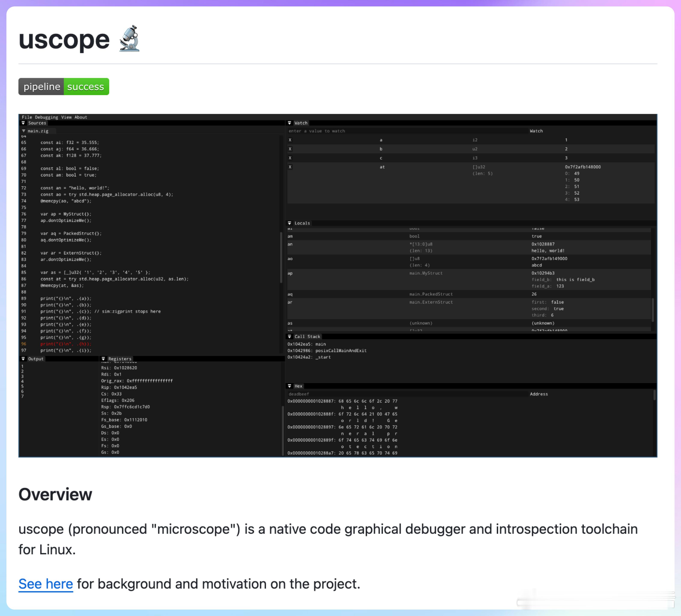This screenshot has width=681, height=616.
Task: Collapse the main.zig file tree arrow
Action: 24,131
